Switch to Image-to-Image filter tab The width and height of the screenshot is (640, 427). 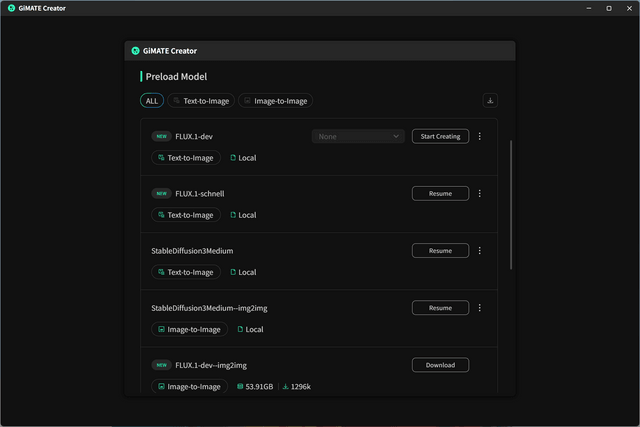point(276,101)
